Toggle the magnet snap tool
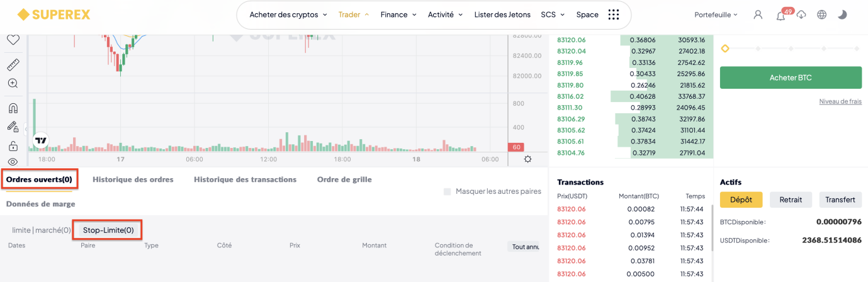Screen dimensions: 868x282 coord(13,108)
